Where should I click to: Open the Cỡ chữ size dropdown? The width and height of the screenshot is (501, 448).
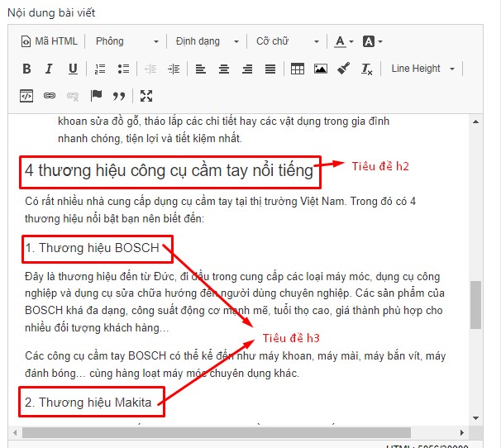point(287,41)
